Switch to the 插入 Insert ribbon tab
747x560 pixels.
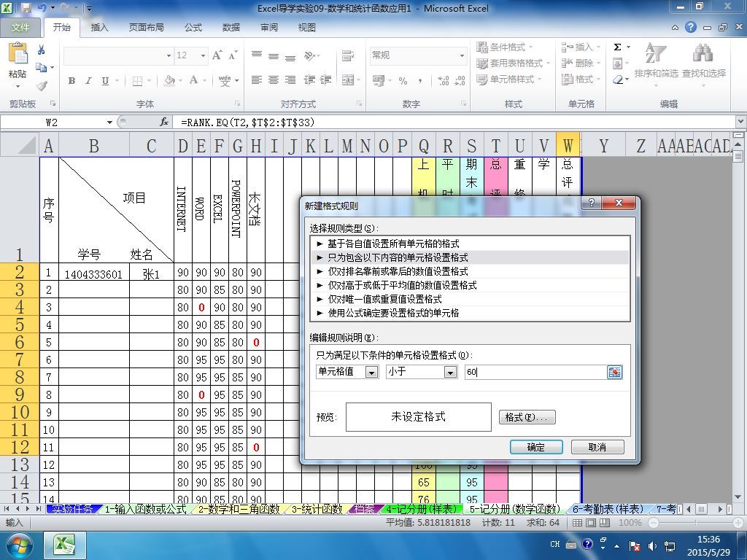[99, 27]
